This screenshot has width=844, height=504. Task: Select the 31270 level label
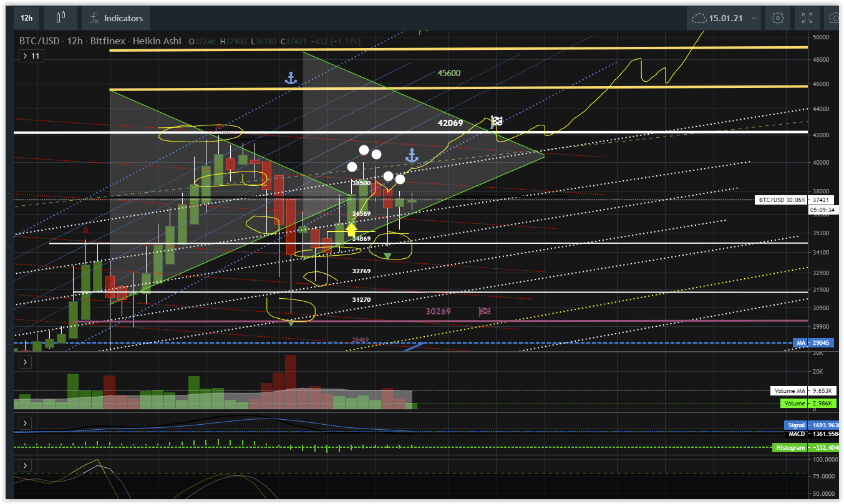click(361, 299)
